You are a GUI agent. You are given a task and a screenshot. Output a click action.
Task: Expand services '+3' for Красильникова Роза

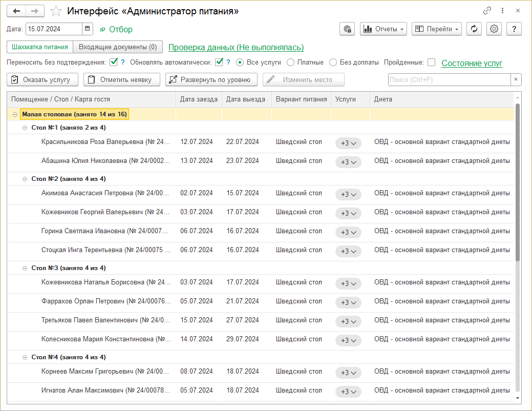click(x=348, y=143)
